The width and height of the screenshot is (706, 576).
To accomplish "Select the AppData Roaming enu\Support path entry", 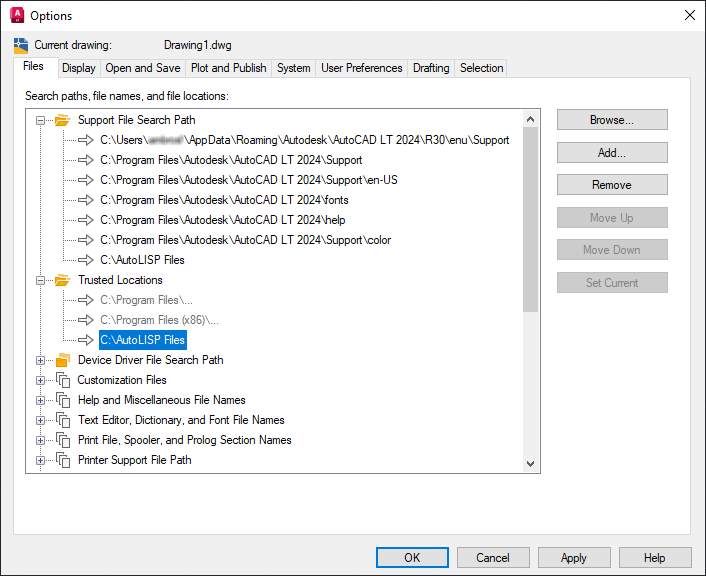I will pos(304,140).
